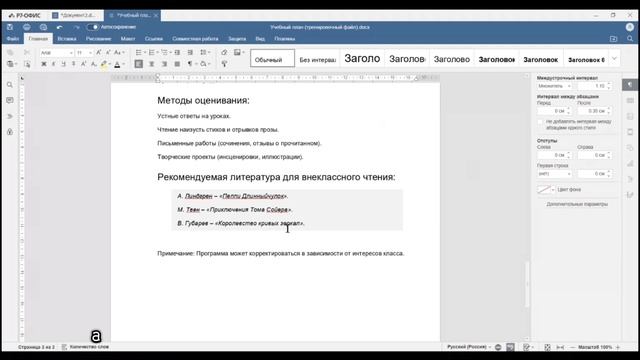Open the Плагины ribbon tab

tap(284, 39)
